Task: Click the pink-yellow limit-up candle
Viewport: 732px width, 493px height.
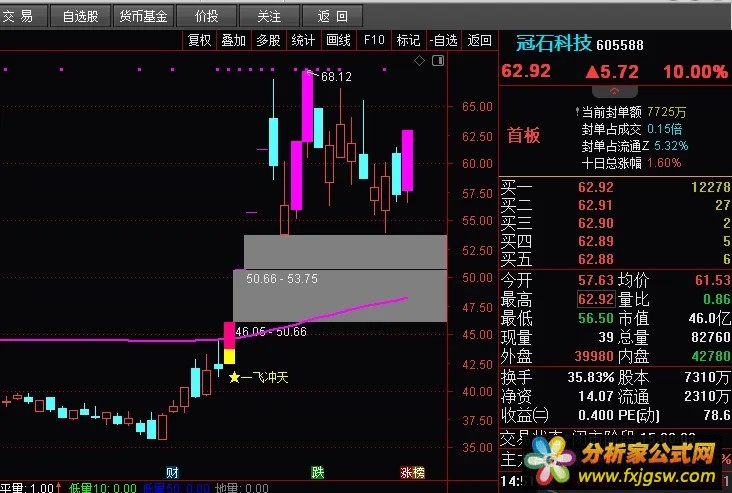Action: click(x=229, y=343)
